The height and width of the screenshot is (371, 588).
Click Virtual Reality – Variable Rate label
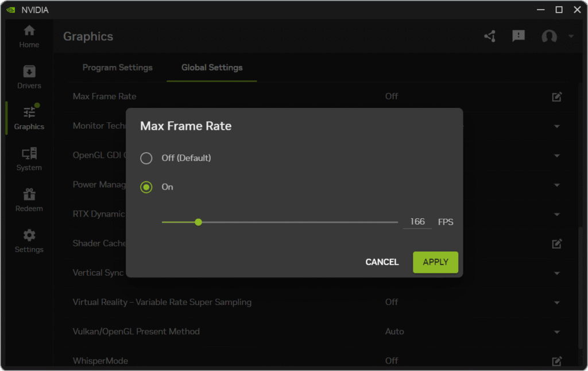click(x=162, y=302)
